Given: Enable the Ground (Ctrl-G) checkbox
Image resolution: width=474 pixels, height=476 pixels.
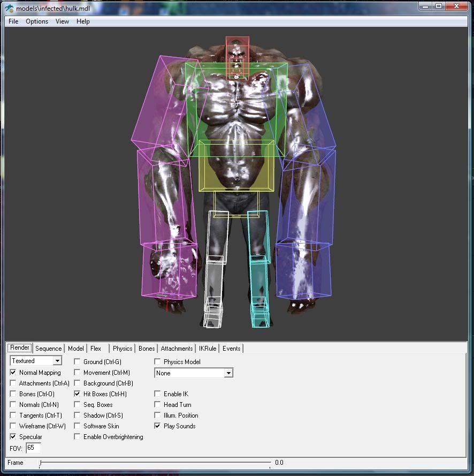Looking at the screenshot, I should pyautogui.click(x=78, y=361).
